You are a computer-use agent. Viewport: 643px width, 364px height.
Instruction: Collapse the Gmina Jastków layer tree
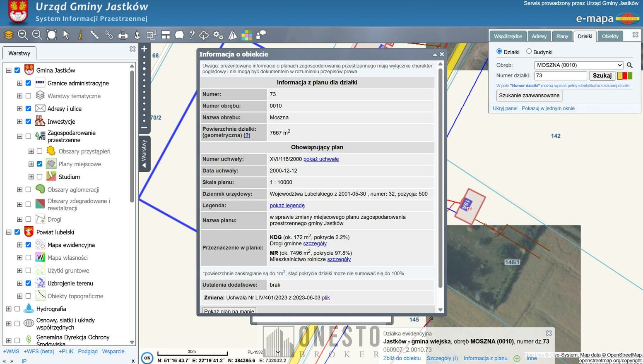pyautogui.click(x=9, y=70)
